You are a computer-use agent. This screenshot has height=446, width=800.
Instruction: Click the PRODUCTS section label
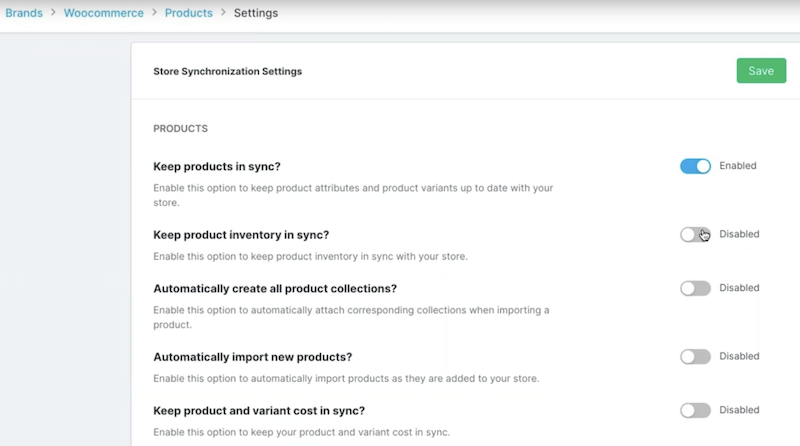coord(181,129)
